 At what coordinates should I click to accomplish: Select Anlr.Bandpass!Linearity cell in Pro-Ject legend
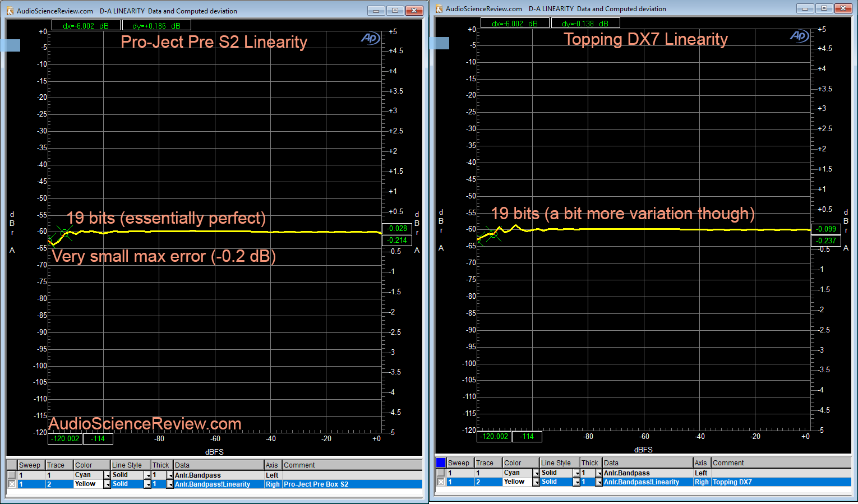tap(218, 484)
